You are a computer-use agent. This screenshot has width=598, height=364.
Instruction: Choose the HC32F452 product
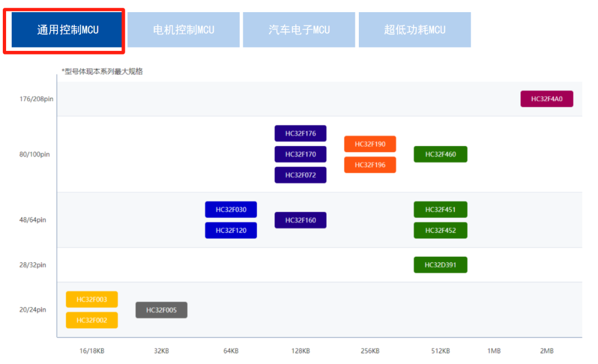440,230
